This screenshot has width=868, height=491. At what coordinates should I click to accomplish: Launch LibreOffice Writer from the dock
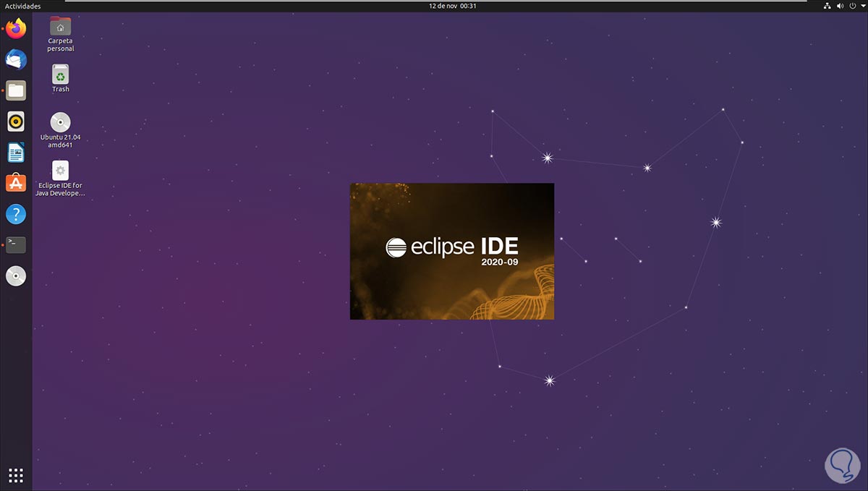pyautogui.click(x=16, y=153)
